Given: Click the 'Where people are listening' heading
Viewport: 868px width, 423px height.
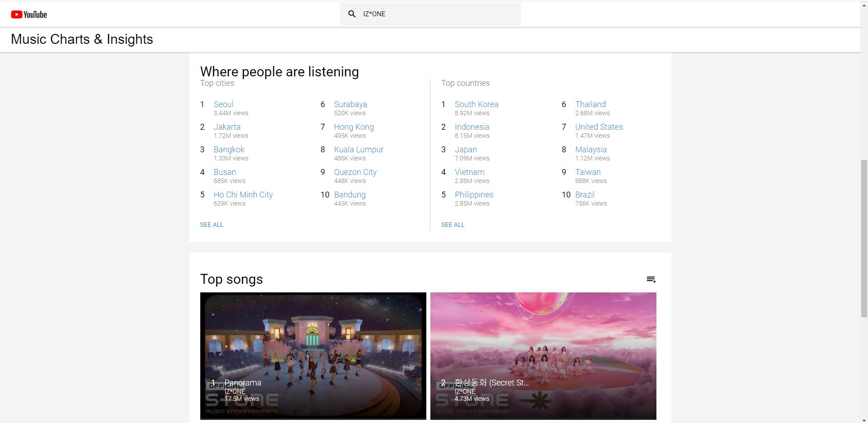Looking at the screenshot, I should [279, 71].
